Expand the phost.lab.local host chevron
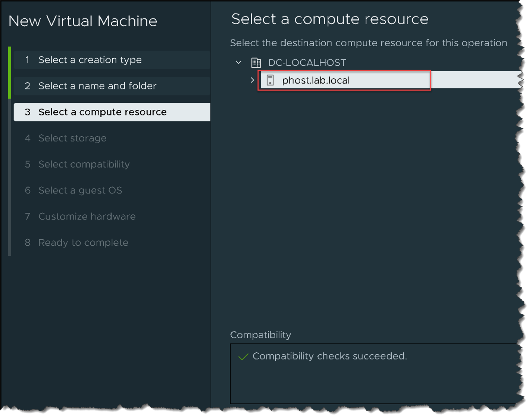 (253, 80)
